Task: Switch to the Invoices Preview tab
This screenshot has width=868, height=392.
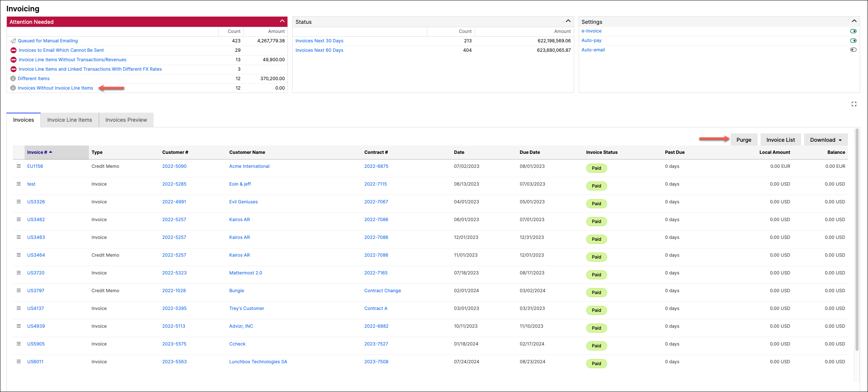Action: point(126,120)
